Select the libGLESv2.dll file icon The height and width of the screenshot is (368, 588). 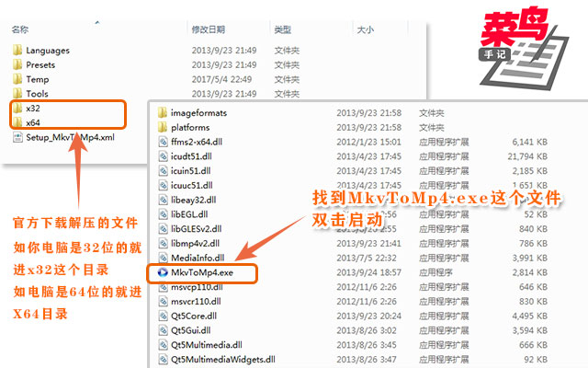point(163,229)
